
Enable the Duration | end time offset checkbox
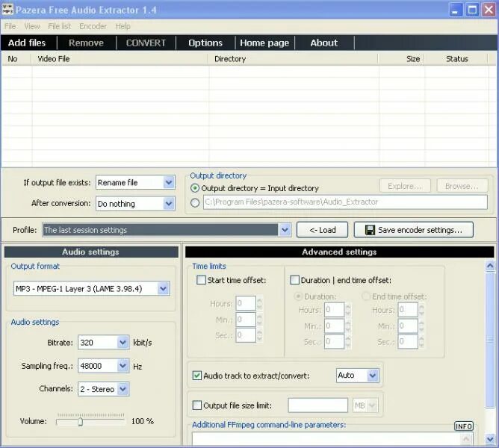pyautogui.click(x=294, y=280)
